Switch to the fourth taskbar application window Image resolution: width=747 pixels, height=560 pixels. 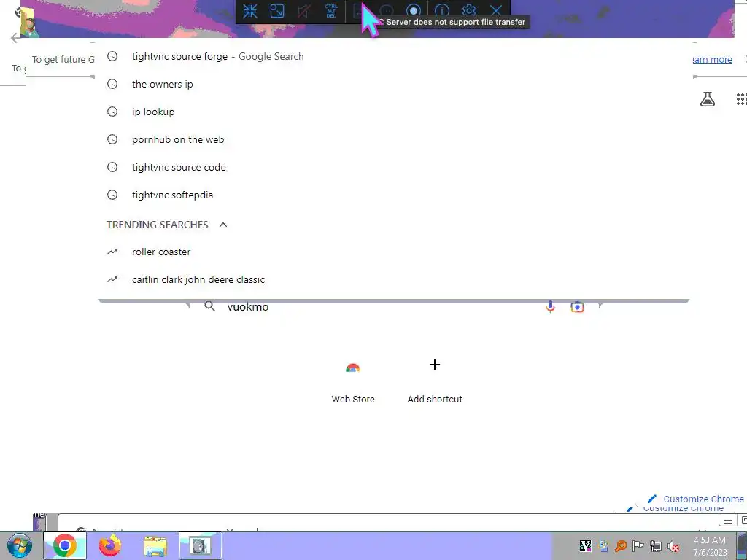coord(201,545)
